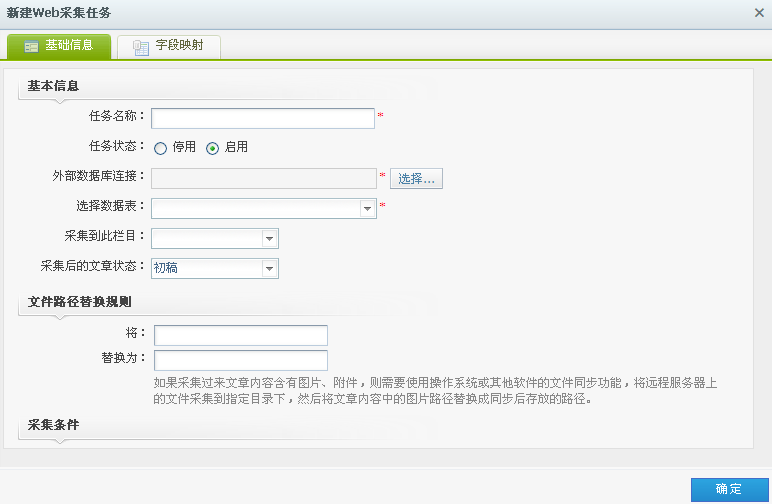
Task: Expand the 选择数据表 dropdown arrow
Action: tap(368, 209)
